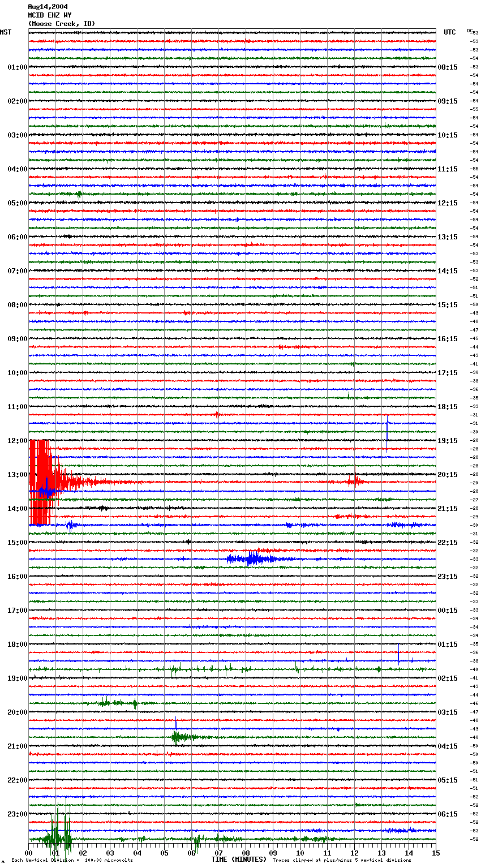Select the minute axis tick label "10"
The width and height of the screenshot is (481, 868).
[300, 853]
